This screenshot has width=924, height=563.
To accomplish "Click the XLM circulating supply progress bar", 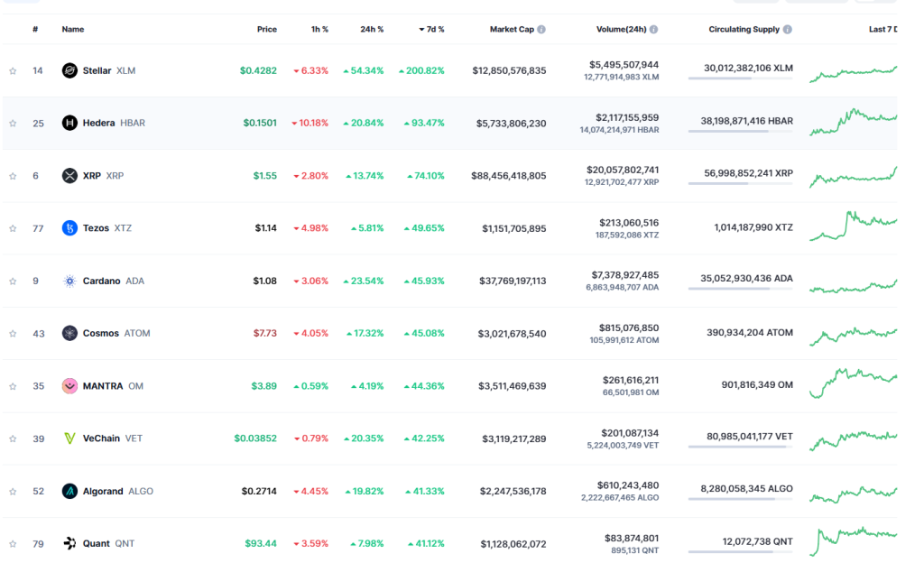I will [x=740, y=78].
